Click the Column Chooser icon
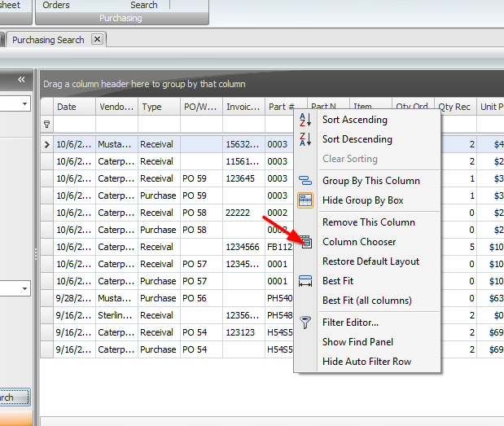This screenshot has width=504, height=426. (307, 242)
